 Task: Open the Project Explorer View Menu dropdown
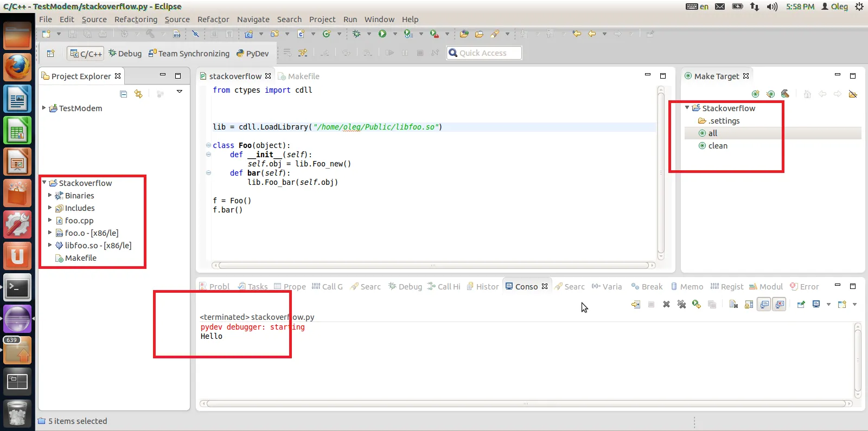(180, 92)
